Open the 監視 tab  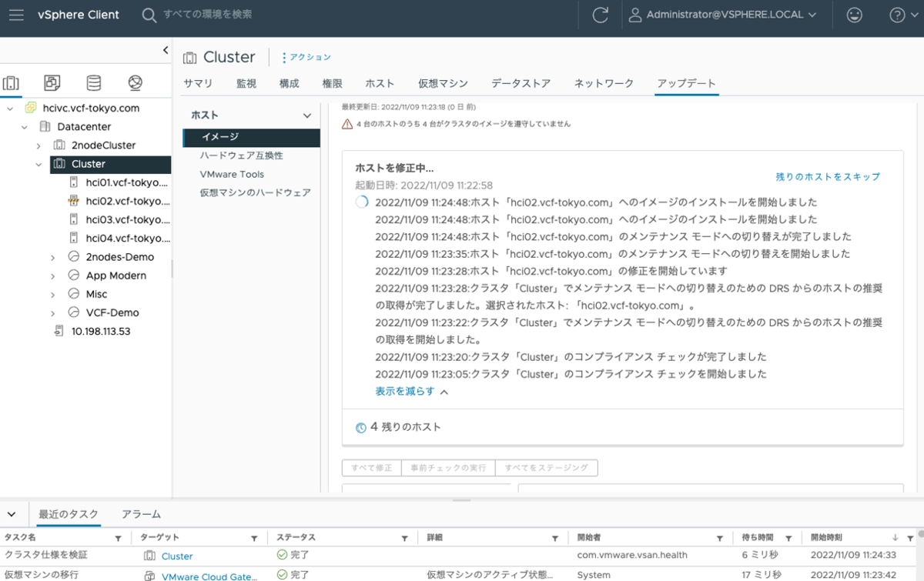tap(246, 83)
